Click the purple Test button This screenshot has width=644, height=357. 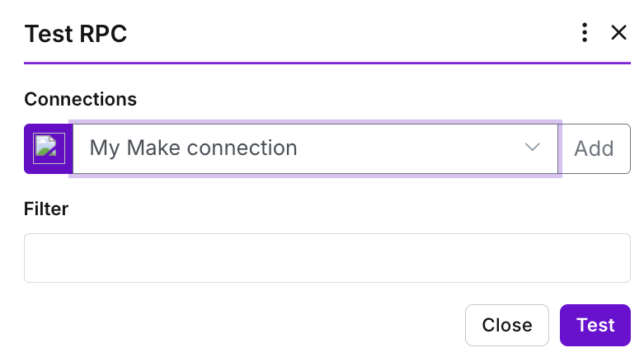(x=595, y=325)
